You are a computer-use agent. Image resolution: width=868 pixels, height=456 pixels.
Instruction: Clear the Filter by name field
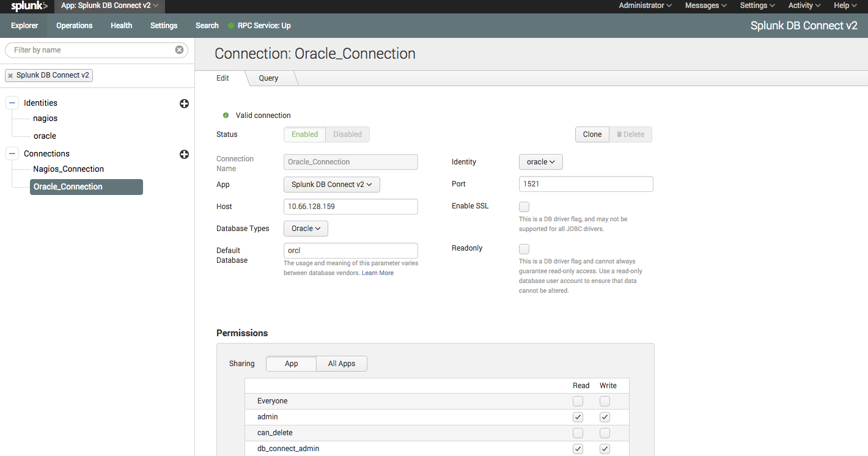[179, 50]
